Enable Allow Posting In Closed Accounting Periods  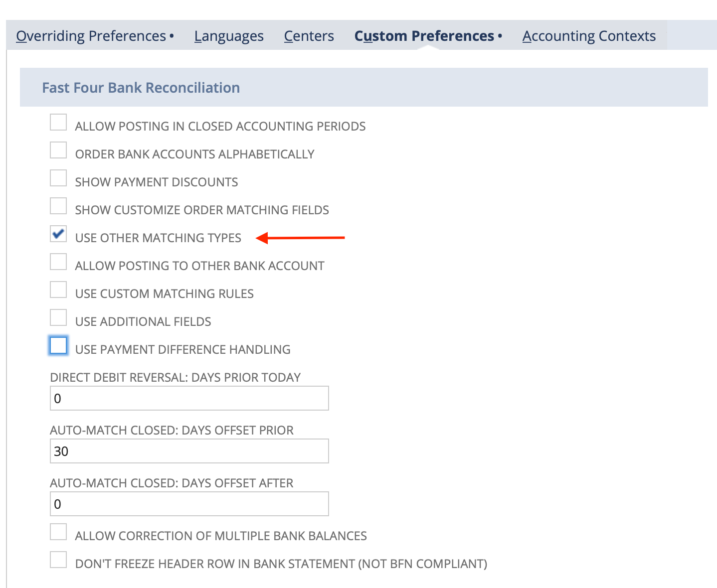click(x=58, y=122)
